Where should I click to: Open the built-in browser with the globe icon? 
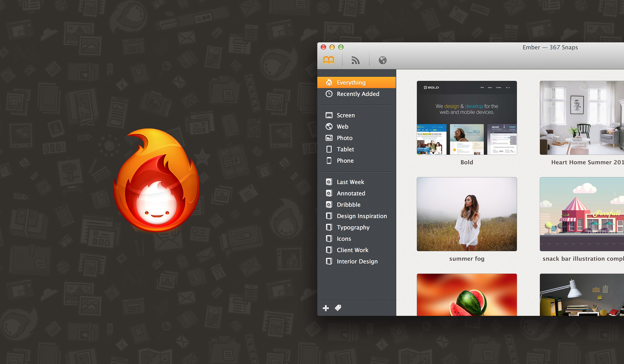click(382, 60)
